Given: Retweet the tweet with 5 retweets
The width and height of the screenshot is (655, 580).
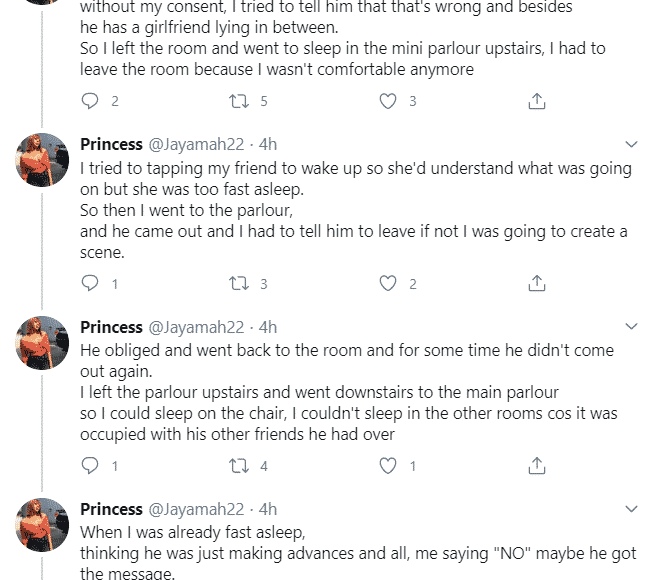Looking at the screenshot, I should (x=239, y=101).
